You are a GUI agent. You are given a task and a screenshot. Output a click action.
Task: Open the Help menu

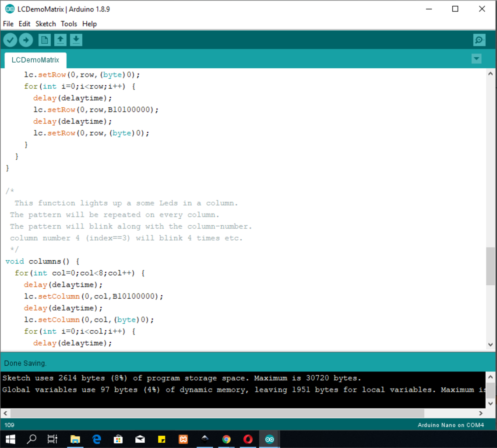point(89,24)
